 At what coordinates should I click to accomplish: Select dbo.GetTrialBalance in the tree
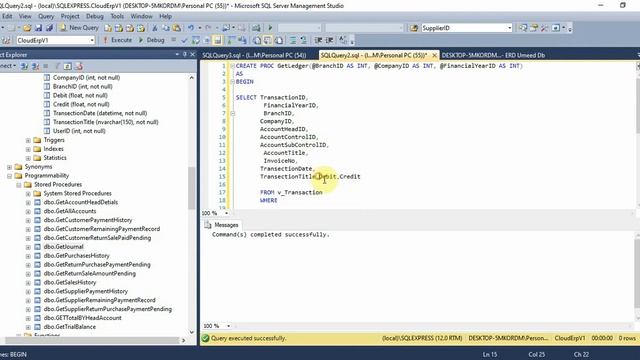(70, 327)
